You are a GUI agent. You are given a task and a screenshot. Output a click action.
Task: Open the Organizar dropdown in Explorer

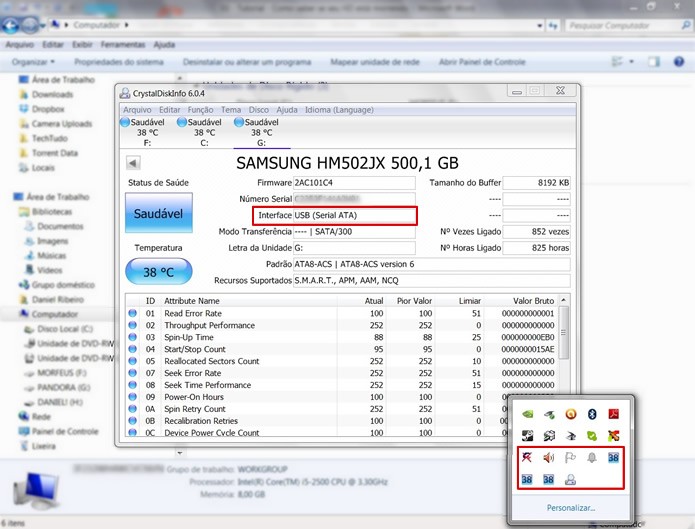pyautogui.click(x=34, y=61)
